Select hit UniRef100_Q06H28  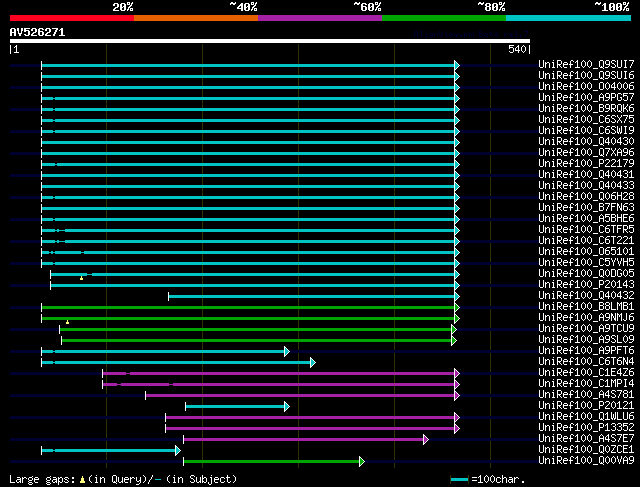pyautogui.click(x=586, y=196)
